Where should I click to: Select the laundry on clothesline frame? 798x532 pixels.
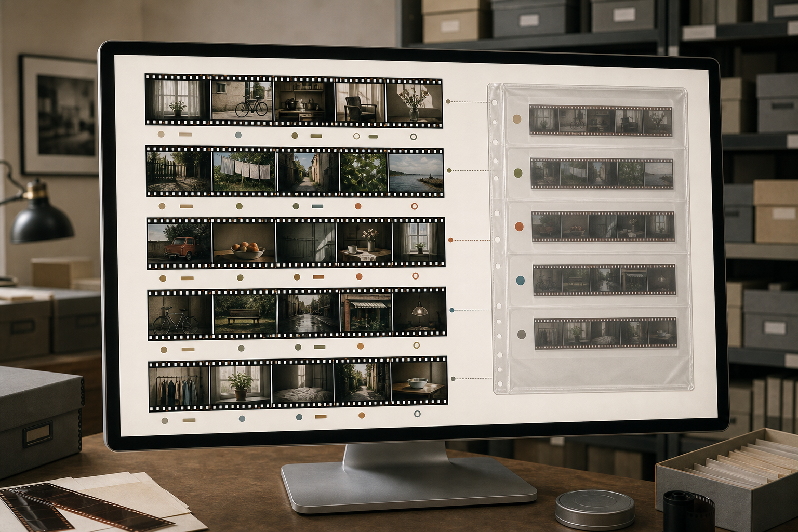(244, 172)
